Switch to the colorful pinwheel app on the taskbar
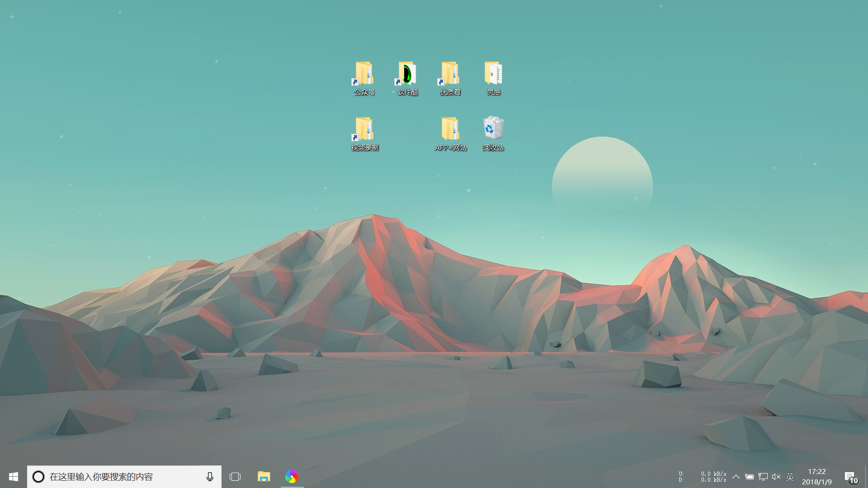Viewport: 868px width, 488px height. tap(292, 477)
